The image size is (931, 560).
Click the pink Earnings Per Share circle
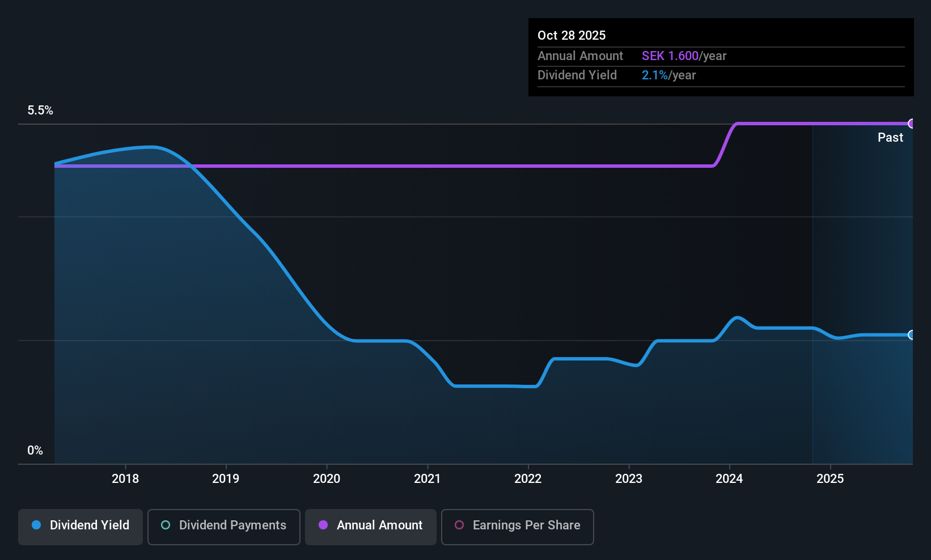(x=459, y=525)
